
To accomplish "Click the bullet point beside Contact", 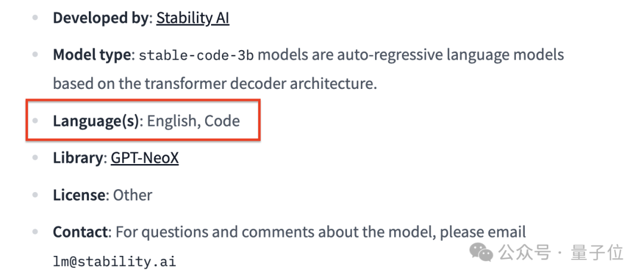I will click(x=37, y=231).
